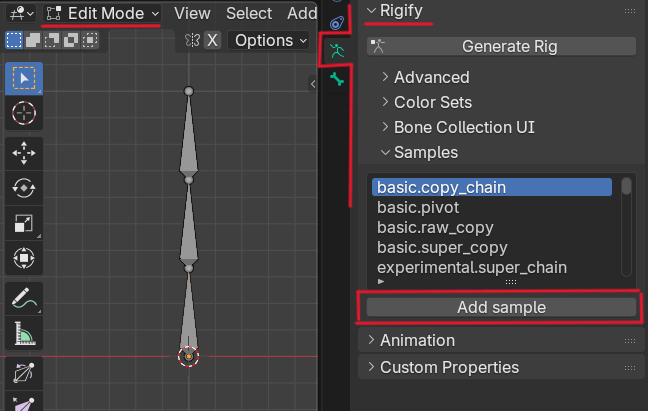Expand the Animation panel
This screenshot has width=648, height=411.
(x=417, y=340)
